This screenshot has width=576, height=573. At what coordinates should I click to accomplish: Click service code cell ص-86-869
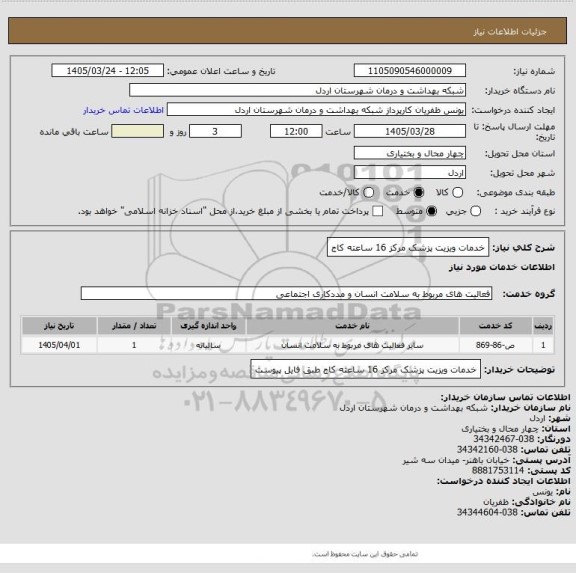(495, 345)
